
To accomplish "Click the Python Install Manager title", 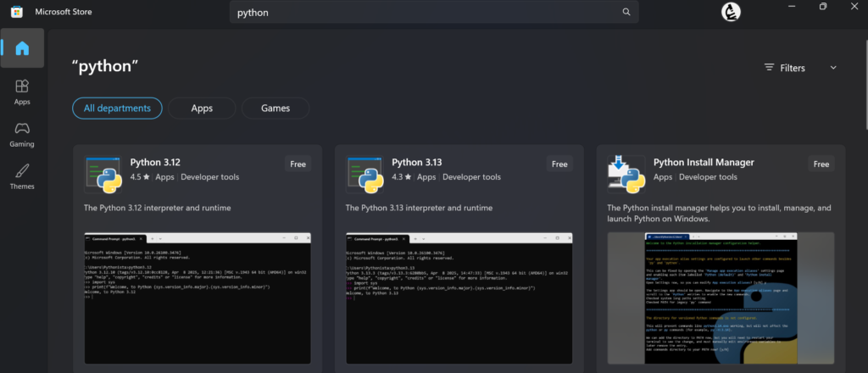I will pos(704,163).
